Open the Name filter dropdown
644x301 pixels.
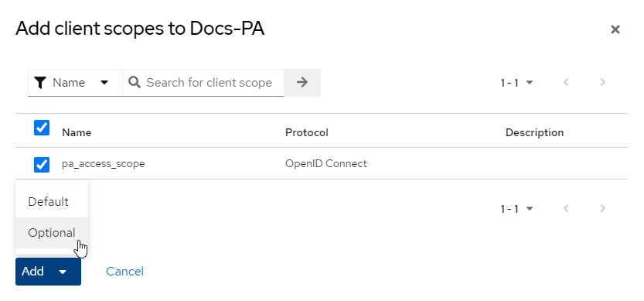(75, 83)
